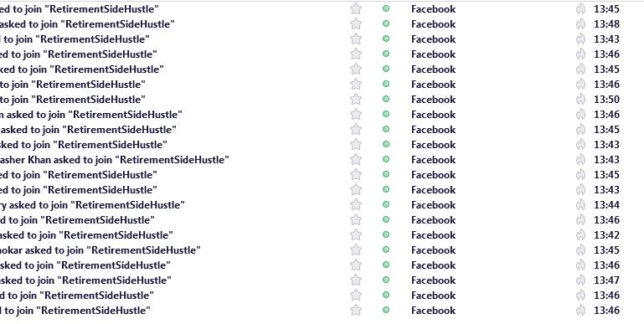Toggle read status dot on 13:48 email
The width and height of the screenshot is (644, 324).
386,23
